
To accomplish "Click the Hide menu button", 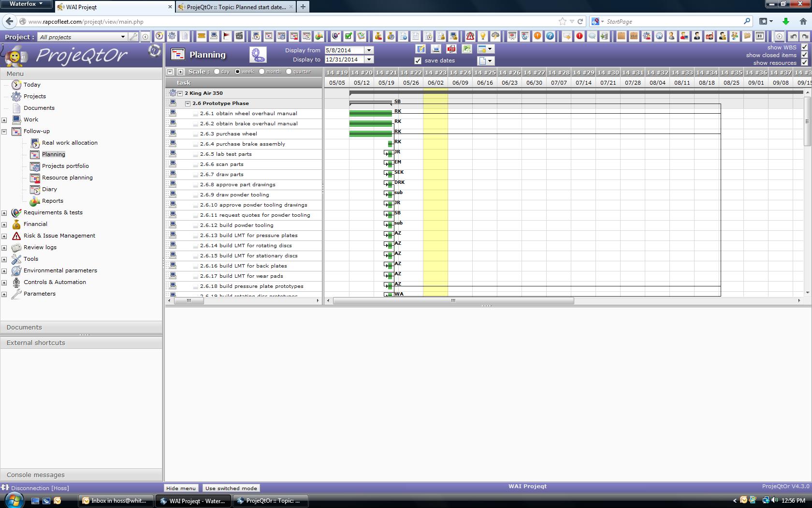I will [x=181, y=488].
